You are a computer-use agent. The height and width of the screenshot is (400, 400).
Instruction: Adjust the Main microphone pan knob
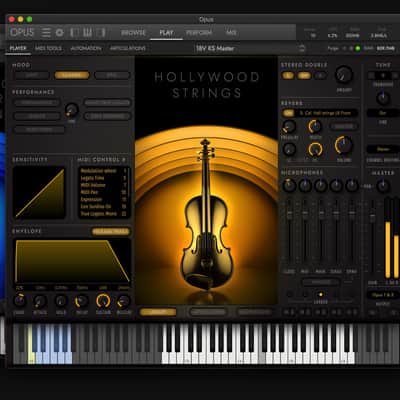320,185
